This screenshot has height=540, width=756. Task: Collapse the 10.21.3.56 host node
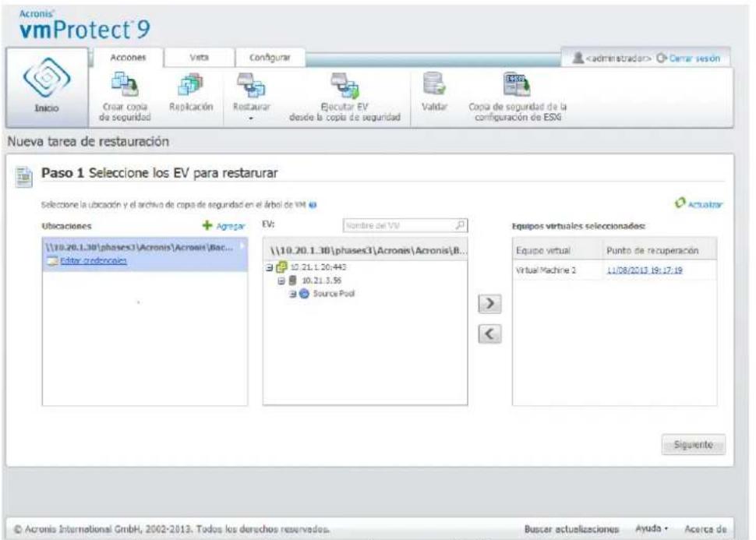coord(281,281)
